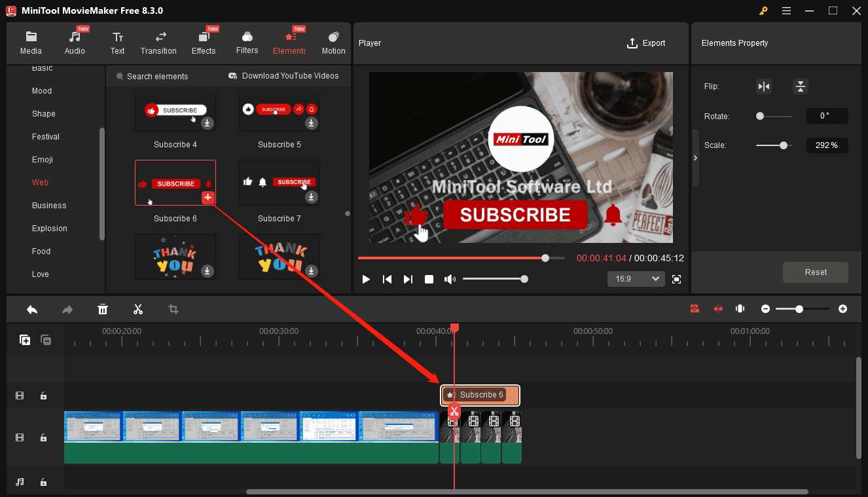
Task: Redo the last action
Action: (x=67, y=309)
